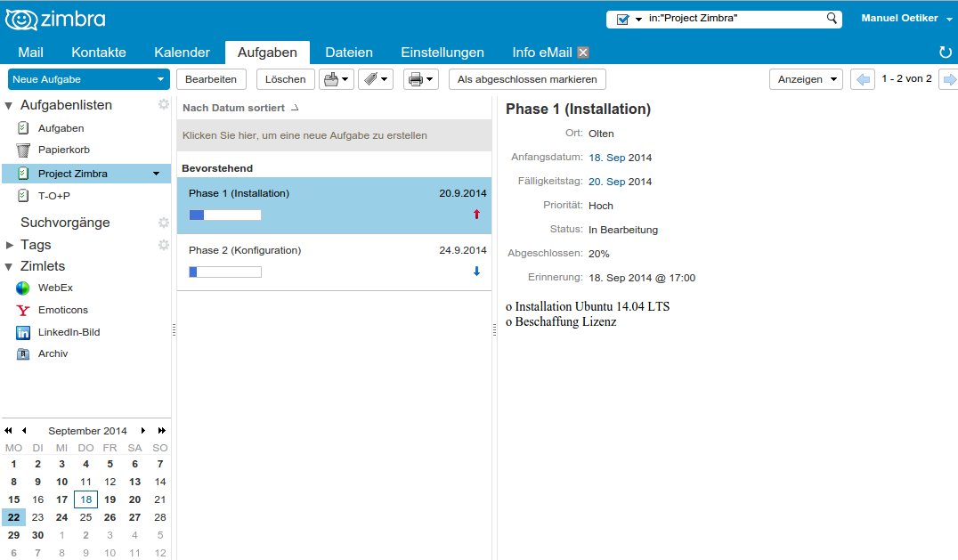
Task: Click the Phase 1 progress bar
Action: (x=225, y=215)
